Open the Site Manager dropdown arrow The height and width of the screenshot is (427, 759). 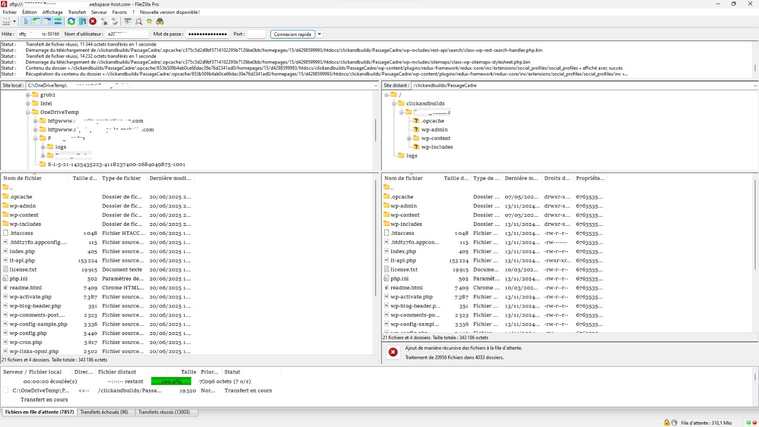click(15, 22)
